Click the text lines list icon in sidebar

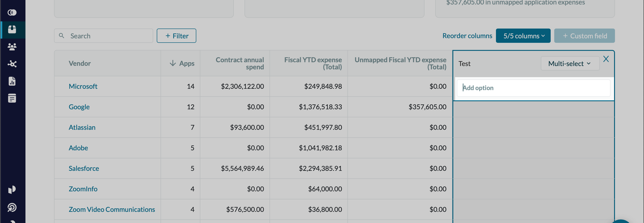(x=12, y=98)
